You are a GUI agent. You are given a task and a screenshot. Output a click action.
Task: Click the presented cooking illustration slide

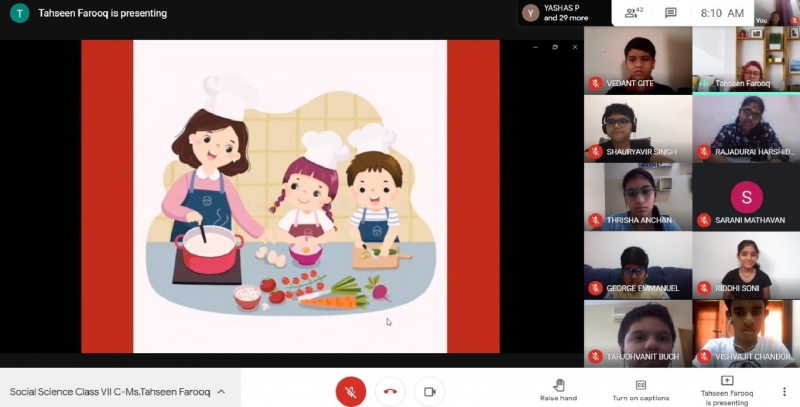(290, 196)
